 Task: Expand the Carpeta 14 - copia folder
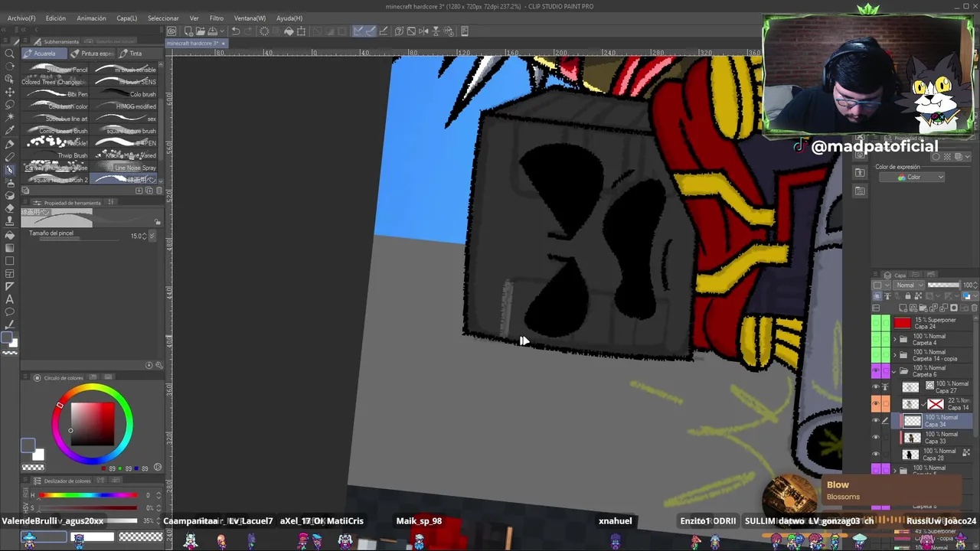(895, 355)
